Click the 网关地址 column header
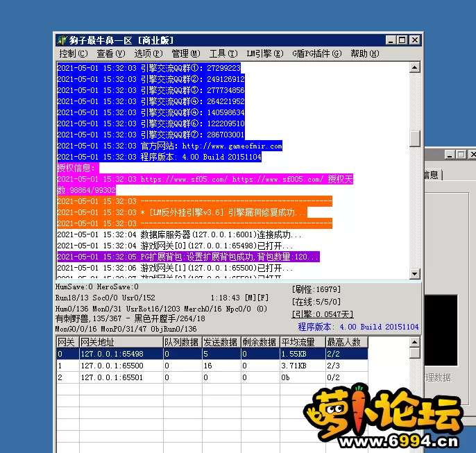The height and width of the screenshot is (453, 476). (121, 342)
